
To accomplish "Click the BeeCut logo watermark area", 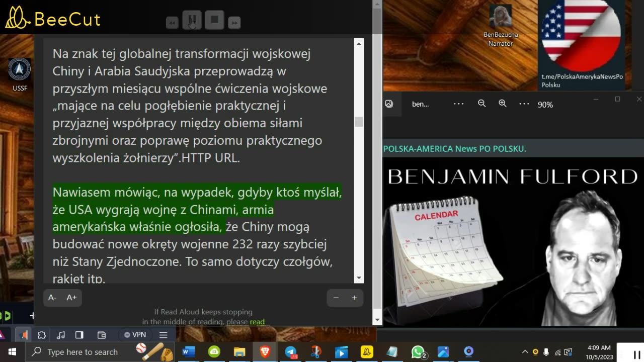I will coord(53,18).
